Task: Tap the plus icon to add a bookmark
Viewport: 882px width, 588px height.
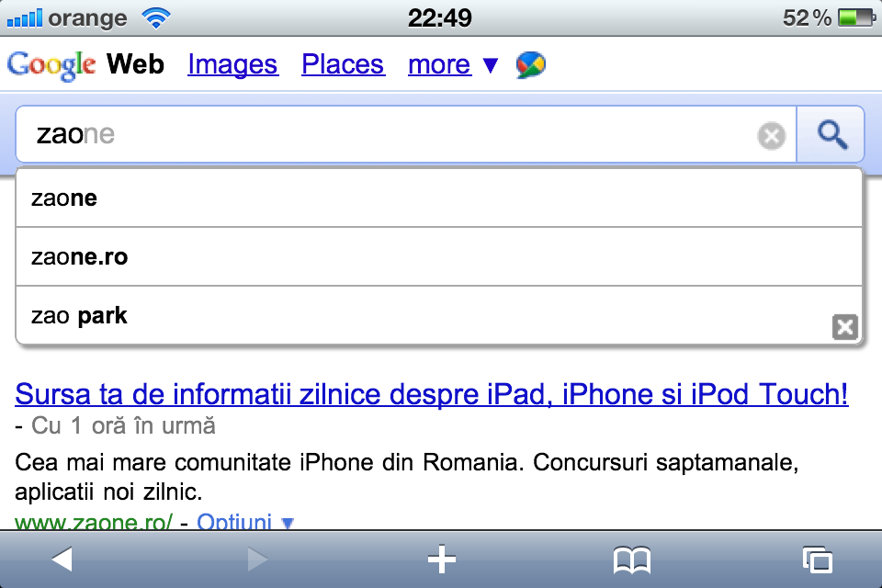Action: (x=442, y=560)
